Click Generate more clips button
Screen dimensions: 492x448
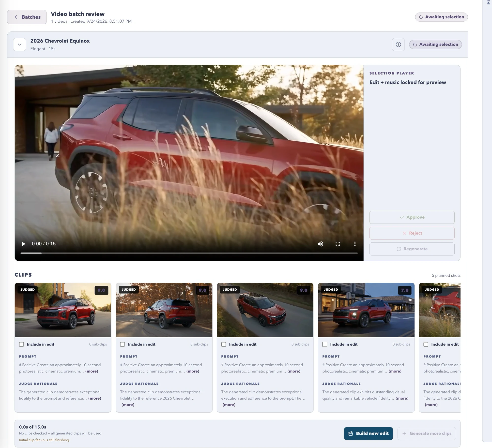[x=427, y=433]
